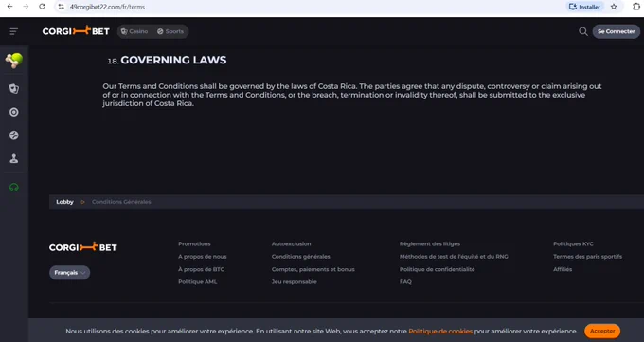Open the sports ball sidebar icon
Viewport: 644px width, 342px height.
click(x=14, y=135)
